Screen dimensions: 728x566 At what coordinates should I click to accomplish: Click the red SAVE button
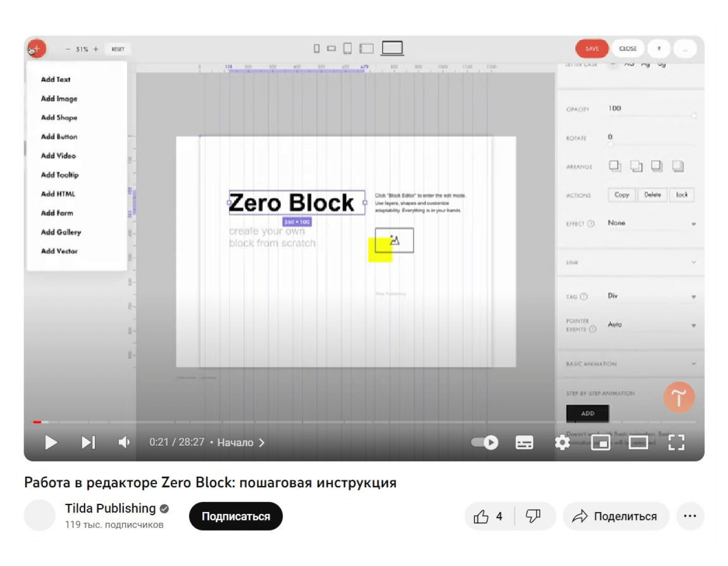[592, 49]
